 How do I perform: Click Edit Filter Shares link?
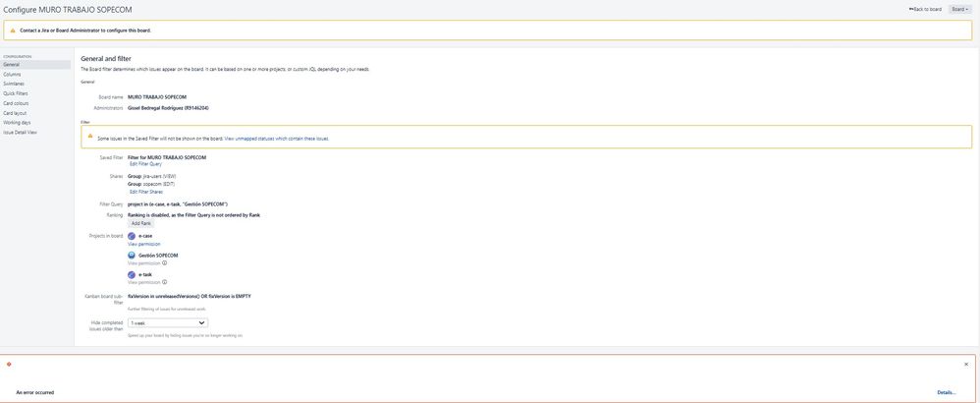pyautogui.click(x=146, y=192)
